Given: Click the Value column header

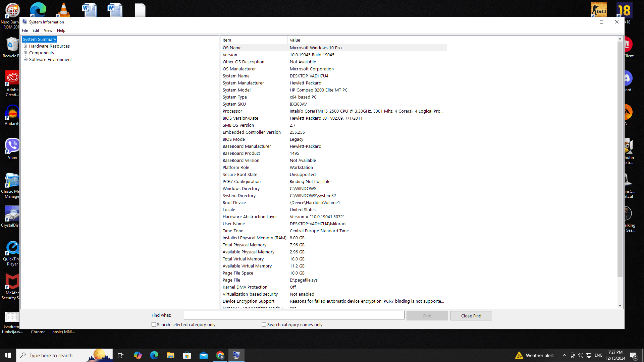Looking at the screenshot, I should (367, 40).
